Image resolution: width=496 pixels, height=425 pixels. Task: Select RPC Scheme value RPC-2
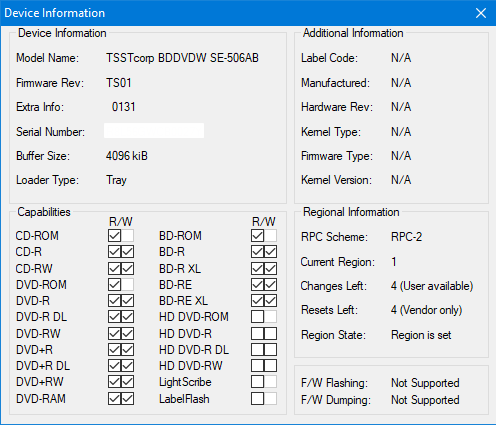407,237
